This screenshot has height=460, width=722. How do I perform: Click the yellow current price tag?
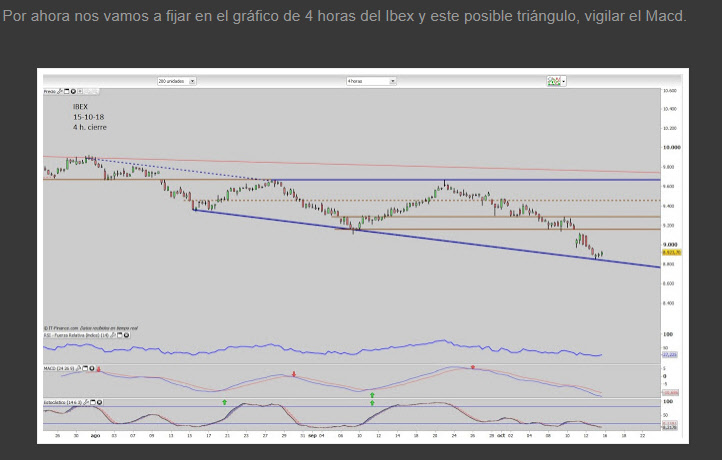(x=671, y=252)
